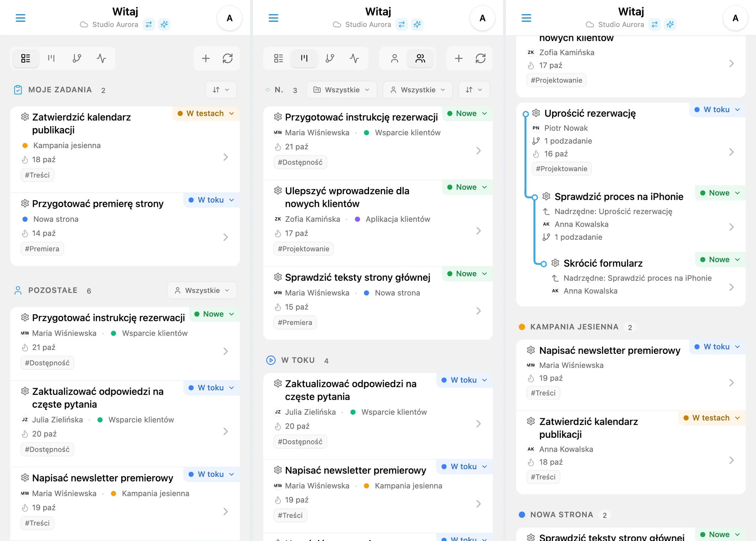This screenshot has width=756, height=541.
Task: Open details arrow for Przygotować premierę strony
Action: [226, 237]
